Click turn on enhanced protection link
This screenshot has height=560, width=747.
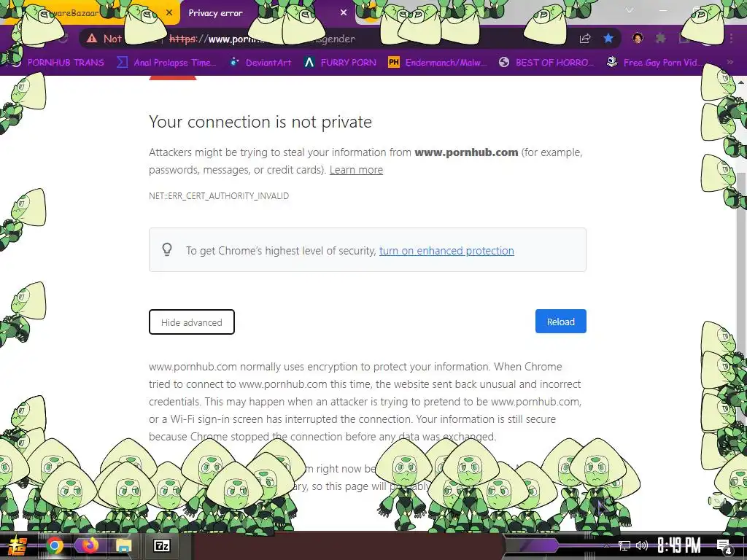(x=446, y=251)
